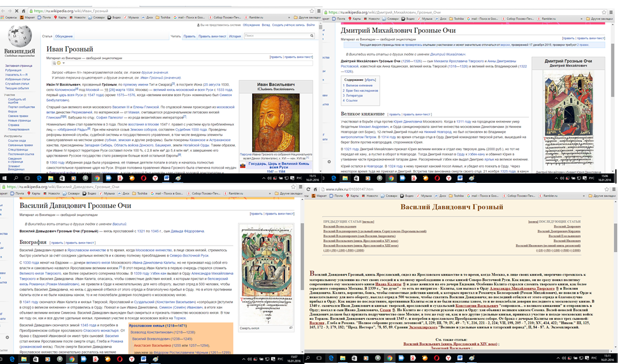Open the РУС language switcher on the 15:06 taskbar
Viewport: 620px width, 364px height.
click(x=591, y=178)
